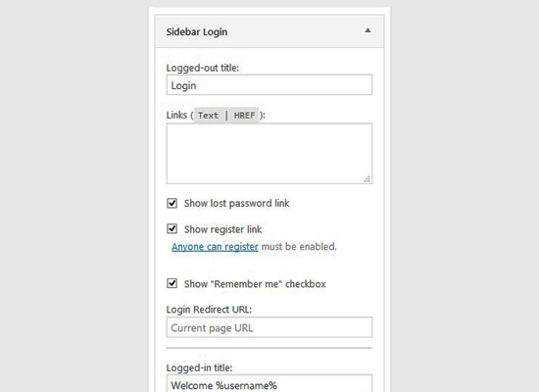Click inside the Links textarea
539x392 pixels.
tap(269, 153)
